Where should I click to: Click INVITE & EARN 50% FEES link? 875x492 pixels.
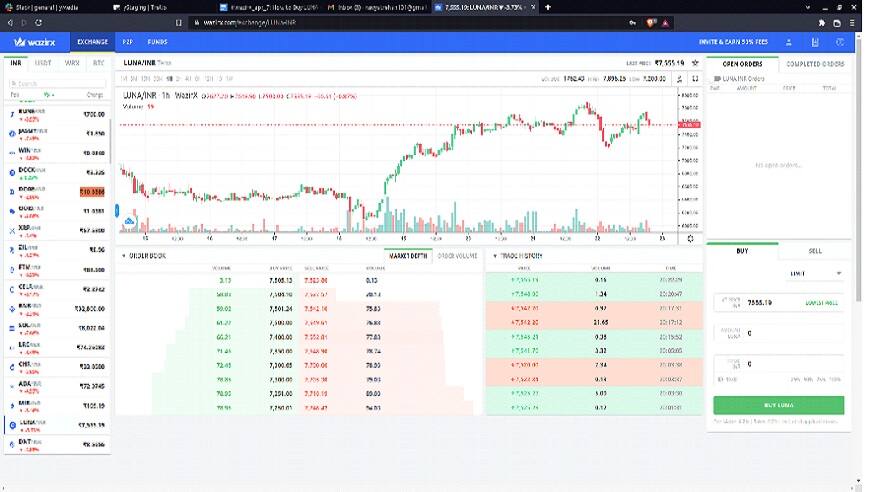click(733, 42)
